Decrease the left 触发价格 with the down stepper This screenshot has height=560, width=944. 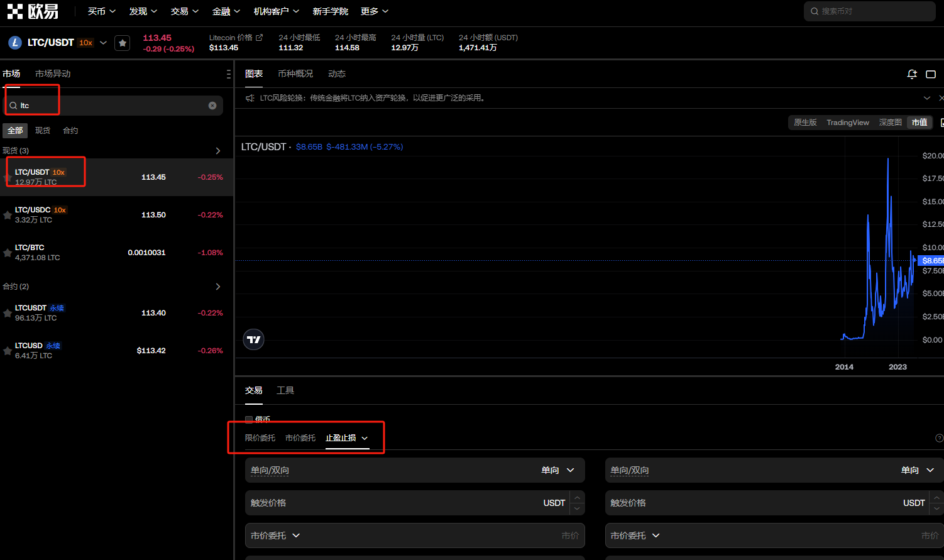pyautogui.click(x=577, y=508)
